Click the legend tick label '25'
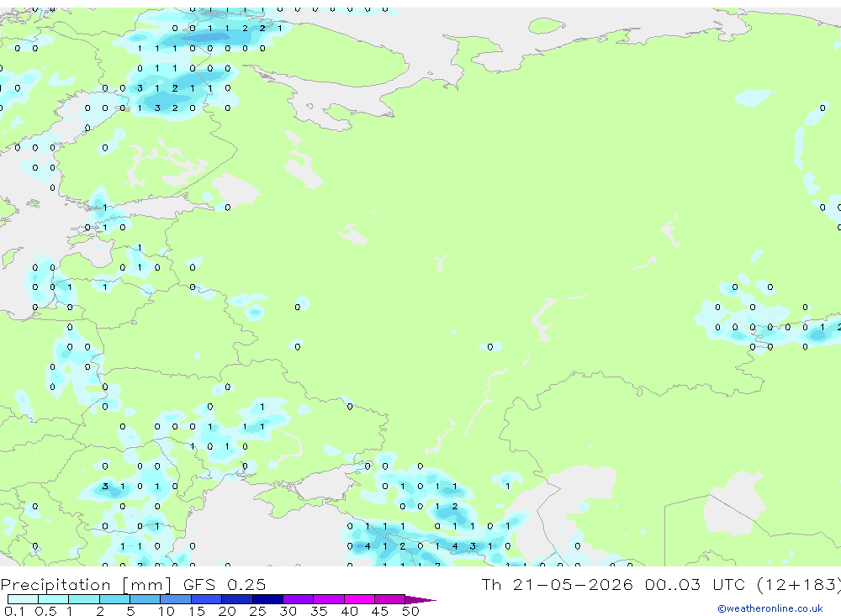Viewport: 841px width, 616px height. [257, 611]
